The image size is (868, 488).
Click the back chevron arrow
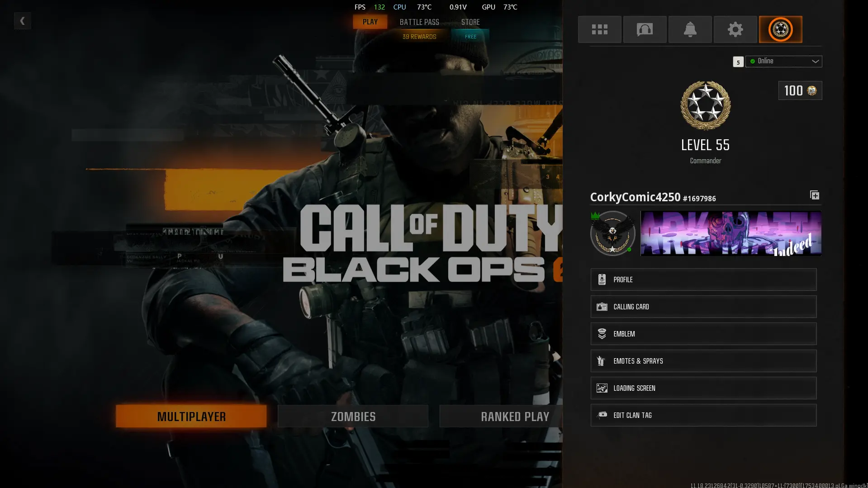click(x=22, y=21)
